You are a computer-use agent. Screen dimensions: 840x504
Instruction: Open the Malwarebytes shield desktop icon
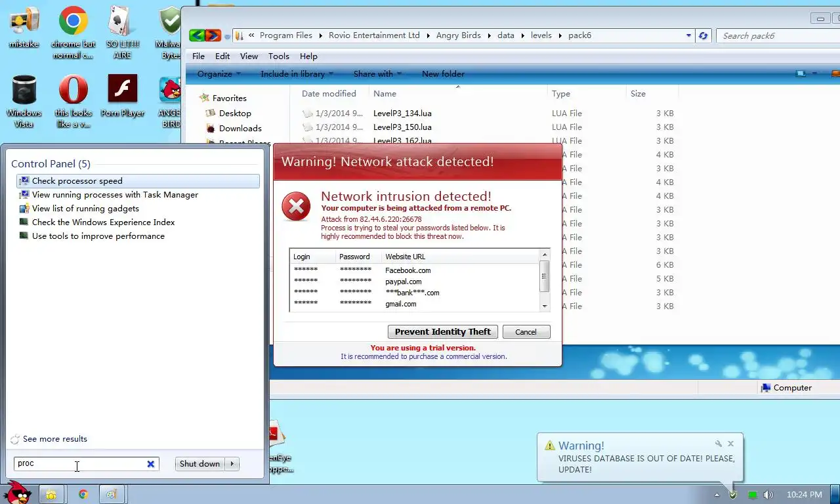tap(171, 33)
